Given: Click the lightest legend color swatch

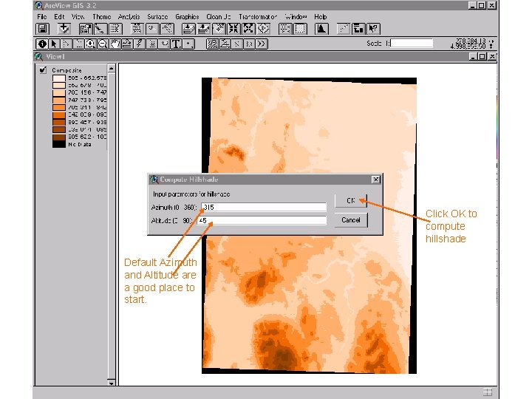Looking at the screenshot, I should click(x=59, y=78).
